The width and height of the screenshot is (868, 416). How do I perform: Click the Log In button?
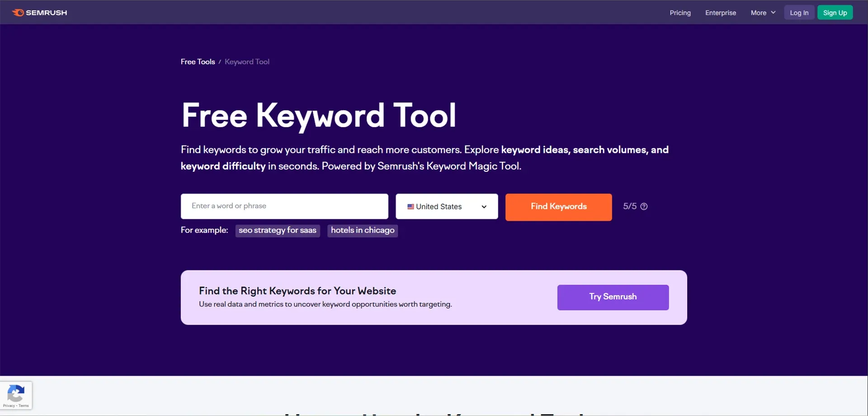click(799, 12)
